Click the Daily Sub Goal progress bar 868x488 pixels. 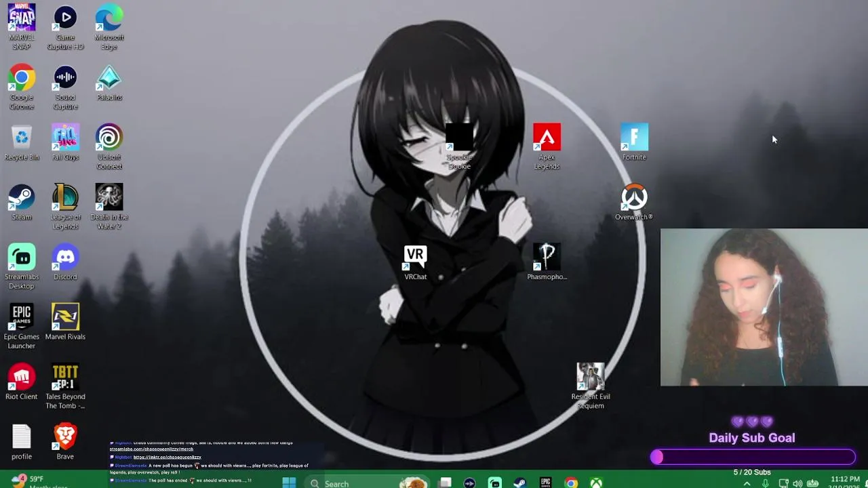pyautogui.click(x=753, y=457)
